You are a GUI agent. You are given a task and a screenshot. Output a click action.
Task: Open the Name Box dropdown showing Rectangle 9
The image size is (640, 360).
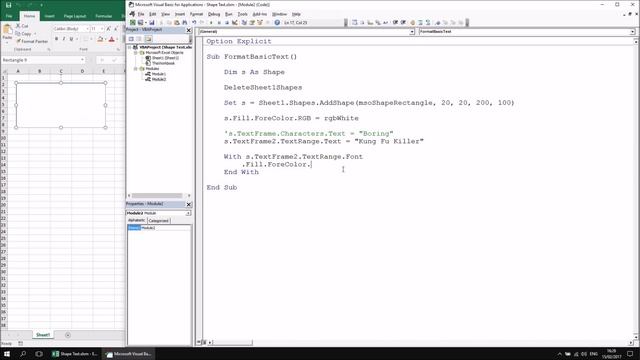(x=82, y=60)
